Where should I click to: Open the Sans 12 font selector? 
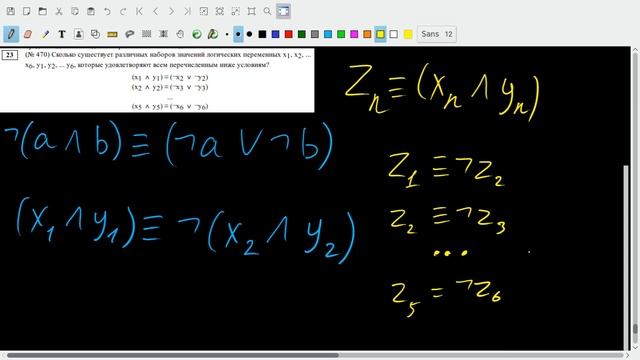point(437,34)
